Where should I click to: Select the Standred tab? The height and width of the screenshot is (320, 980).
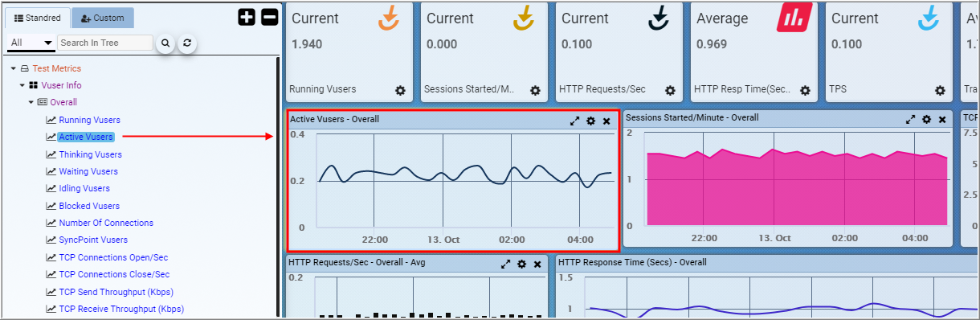pyautogui.click(x=38, y=18)
